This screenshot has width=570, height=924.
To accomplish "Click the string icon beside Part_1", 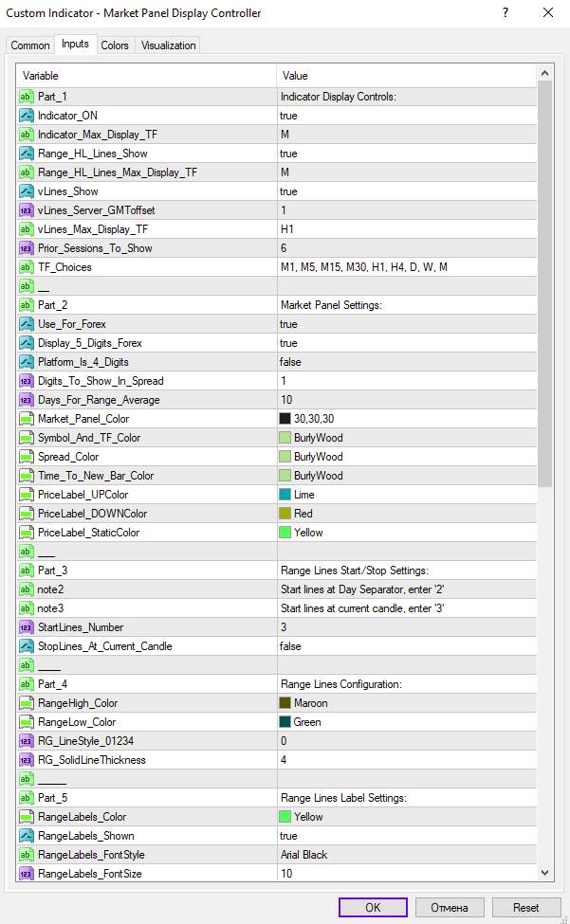I will point(26,97).
